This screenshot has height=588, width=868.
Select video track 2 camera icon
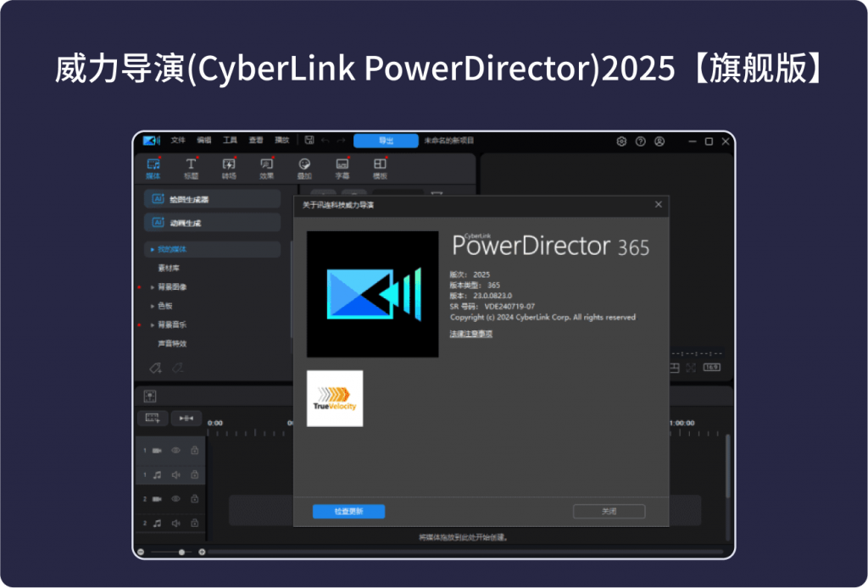point(157,499)
